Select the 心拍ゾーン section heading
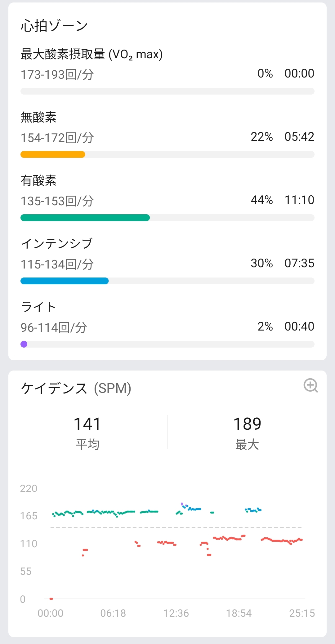The height and width of the screenshot is (644, 335). [x=54, y=26]
